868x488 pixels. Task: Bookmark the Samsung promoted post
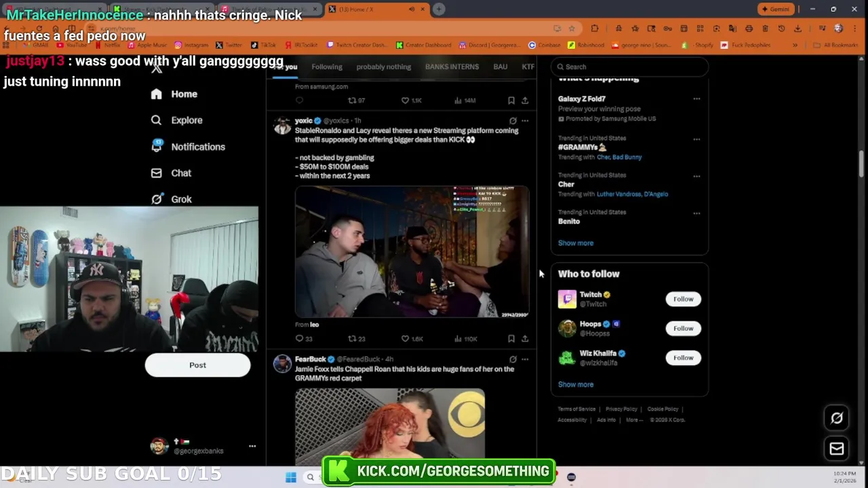511,100
